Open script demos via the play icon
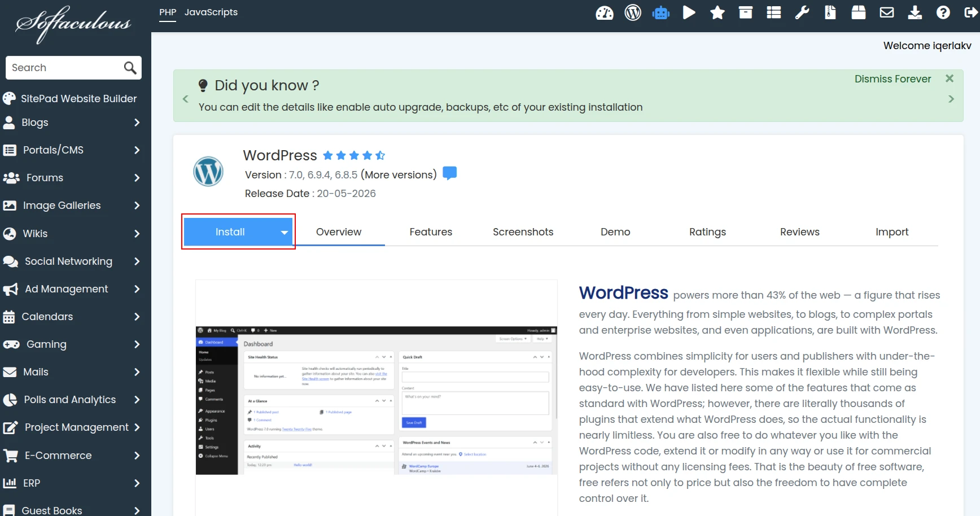 pos(689,12)
